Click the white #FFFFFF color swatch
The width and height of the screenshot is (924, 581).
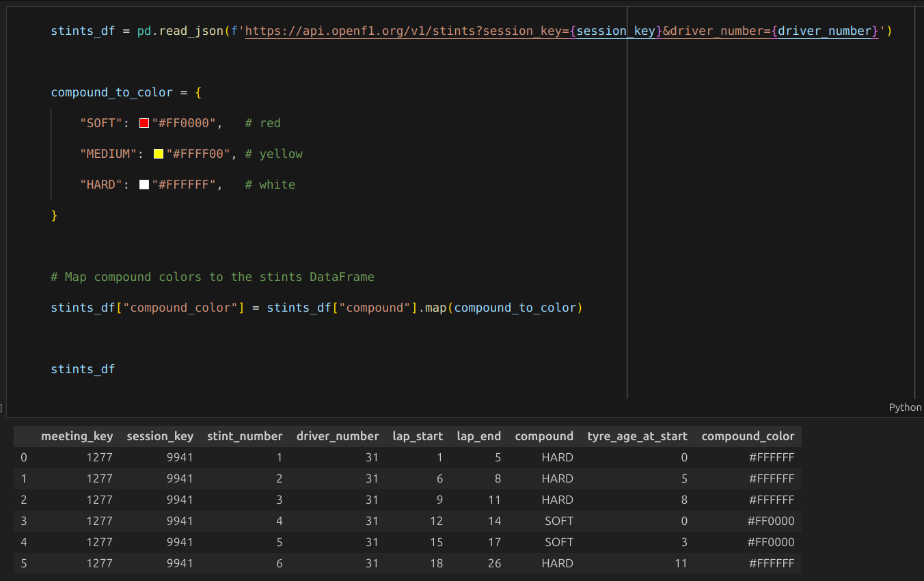[x=144, y=185]
